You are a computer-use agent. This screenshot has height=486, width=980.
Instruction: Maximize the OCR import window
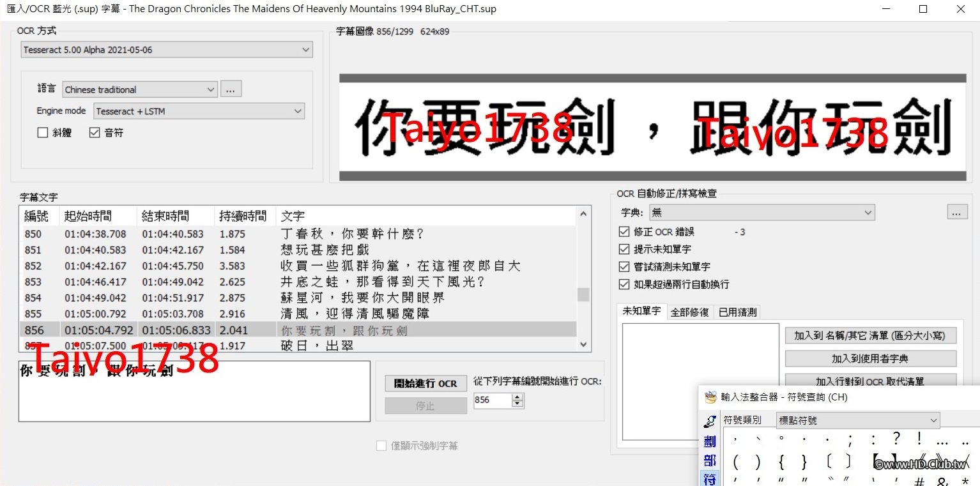923,10
